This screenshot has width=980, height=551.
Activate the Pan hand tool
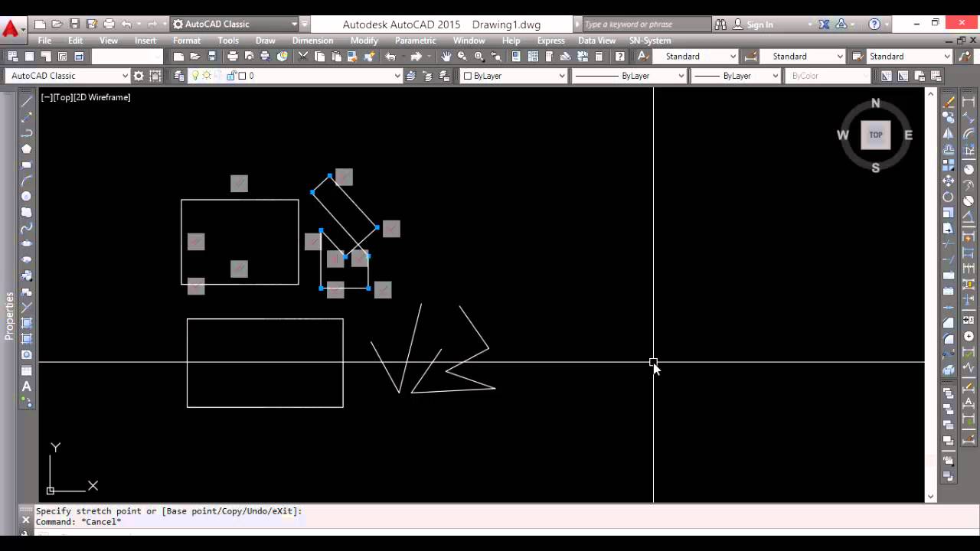[x=446, y=57]
